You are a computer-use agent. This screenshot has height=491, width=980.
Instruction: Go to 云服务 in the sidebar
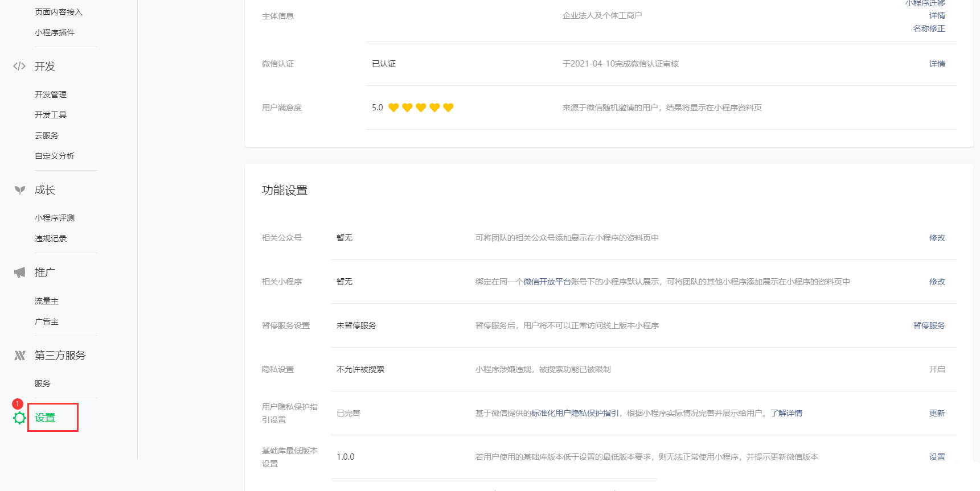(x=47, y=135)
